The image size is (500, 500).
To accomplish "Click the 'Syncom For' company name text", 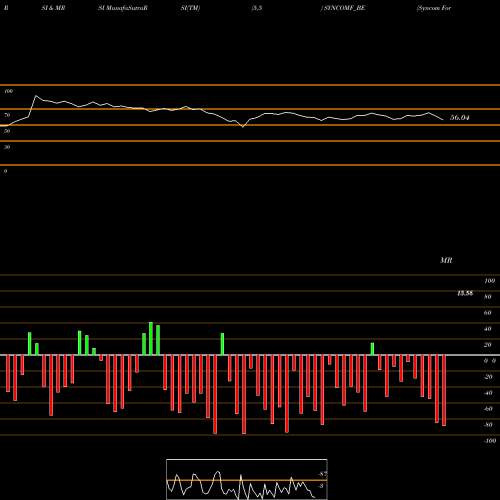I will point(434,8).
